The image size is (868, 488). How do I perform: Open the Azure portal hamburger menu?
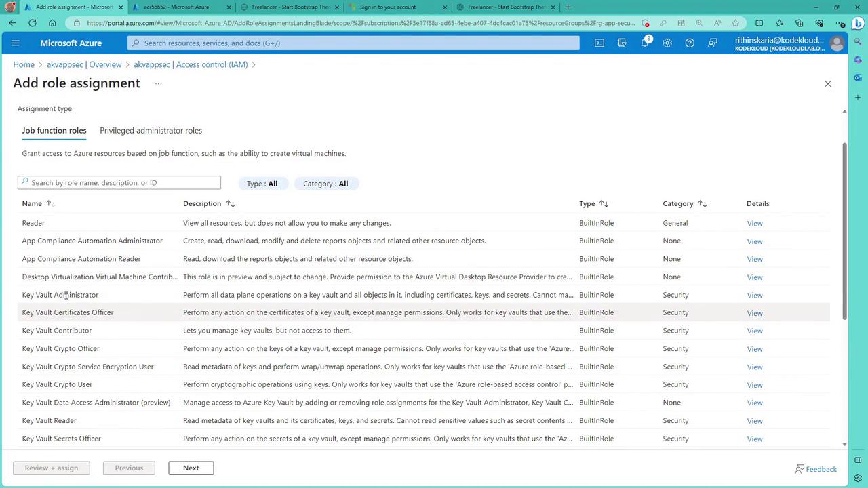pyautogui.click(x=16, y=43)
